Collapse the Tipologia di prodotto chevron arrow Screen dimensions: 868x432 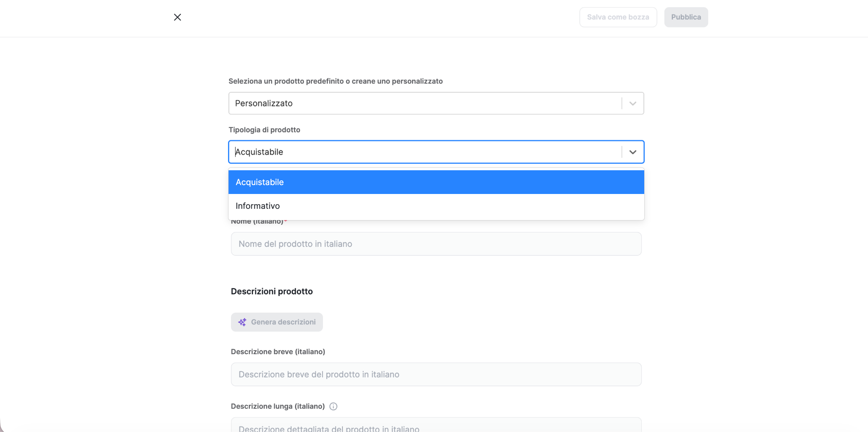pos(633,152)
